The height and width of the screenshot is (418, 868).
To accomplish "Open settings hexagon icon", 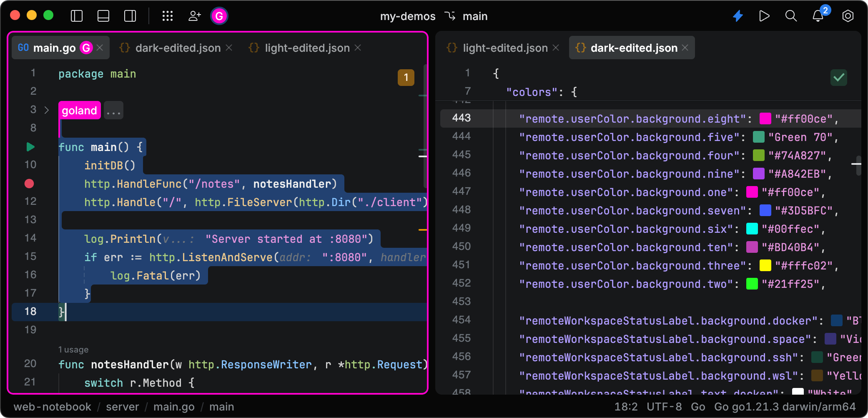I will (848, 16).
